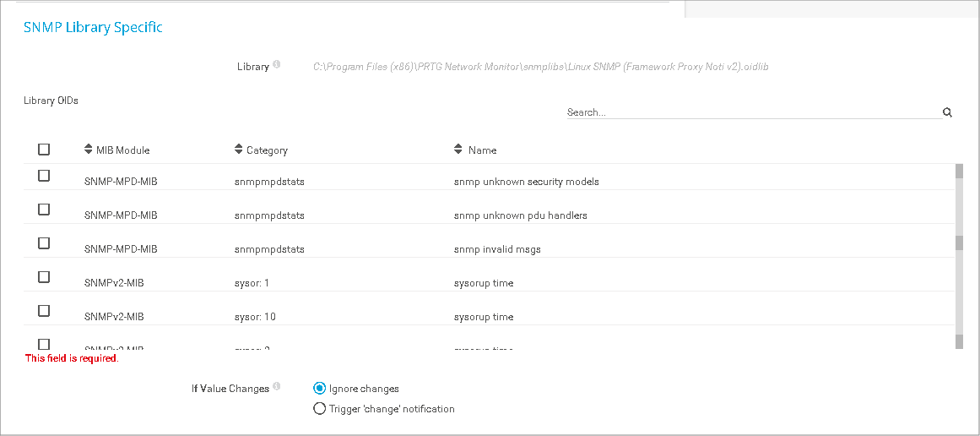Screen dimensions: 980x436
Task: Click the SNMP Library Specific heading
Action: 93,27
